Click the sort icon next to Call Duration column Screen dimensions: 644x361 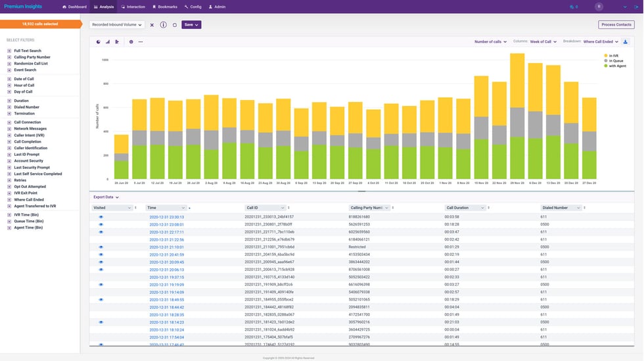488,208
